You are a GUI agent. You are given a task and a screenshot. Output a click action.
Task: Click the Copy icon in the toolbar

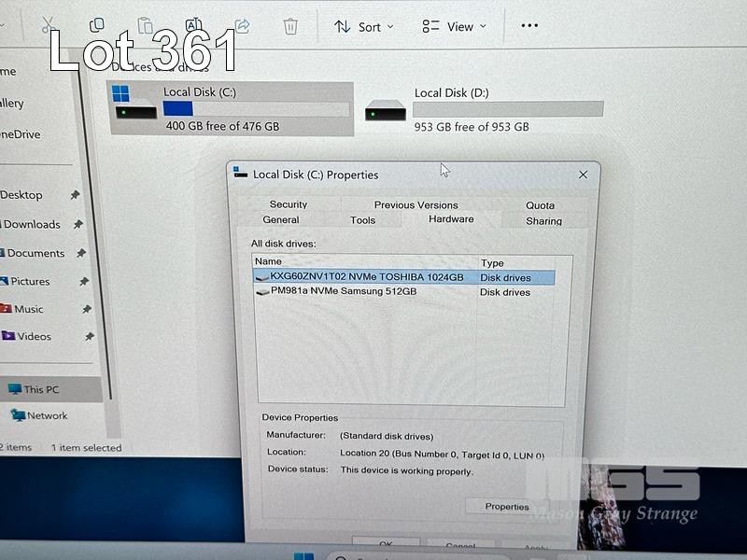pos(96,25)
